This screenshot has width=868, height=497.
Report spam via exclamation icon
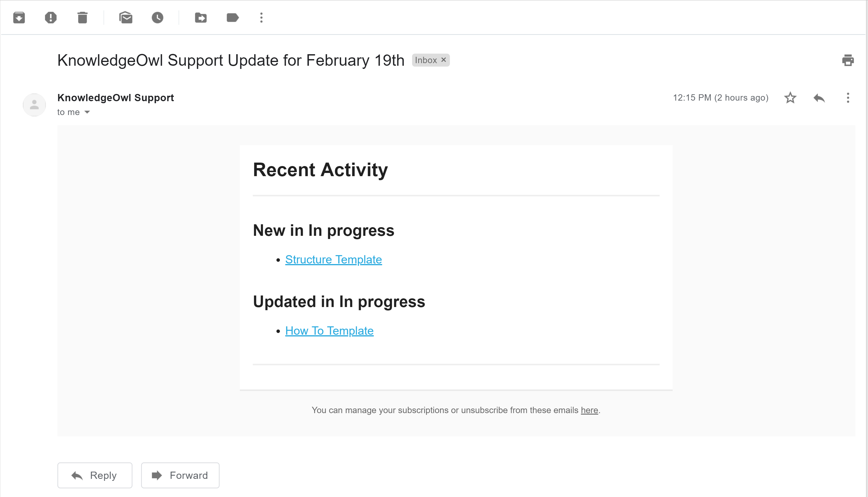coord(50,17)
